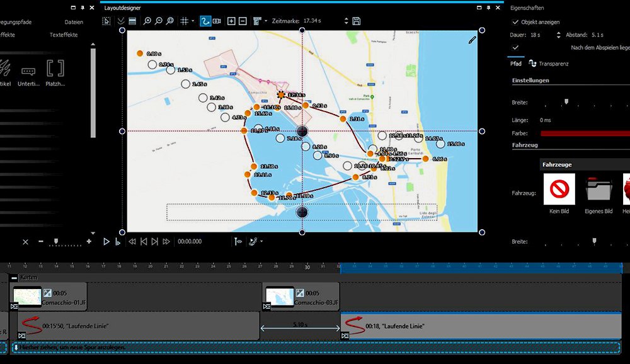Choose Kein Bild as vehicle
Image resolution: width=630 pixels, height=364 pixels.
[559, 190]
